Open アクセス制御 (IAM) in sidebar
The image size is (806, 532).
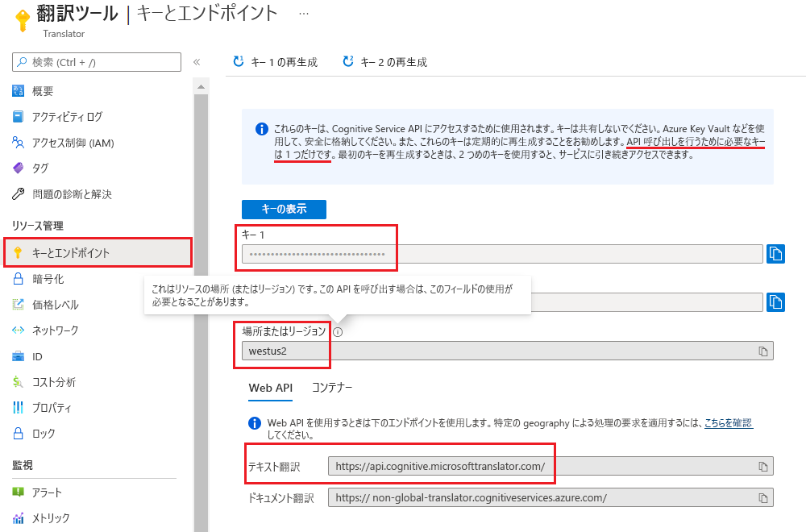tap(73, 143)
